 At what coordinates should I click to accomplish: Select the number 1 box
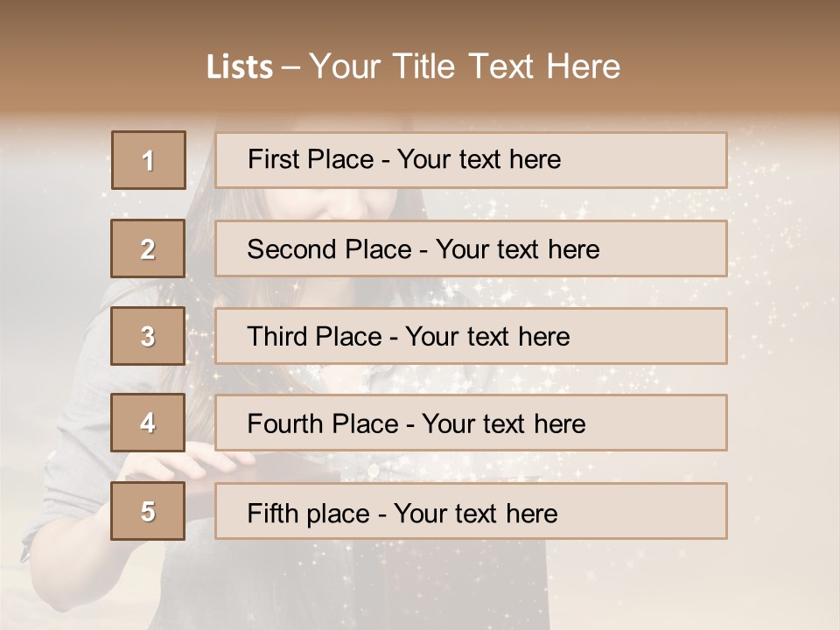[149, 160]
